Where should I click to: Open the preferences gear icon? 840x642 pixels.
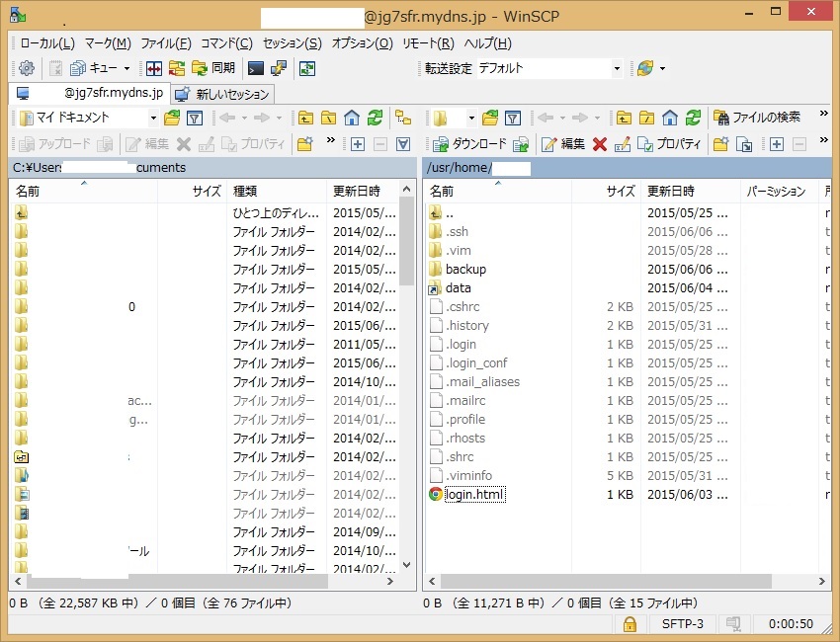pos(27,68)
